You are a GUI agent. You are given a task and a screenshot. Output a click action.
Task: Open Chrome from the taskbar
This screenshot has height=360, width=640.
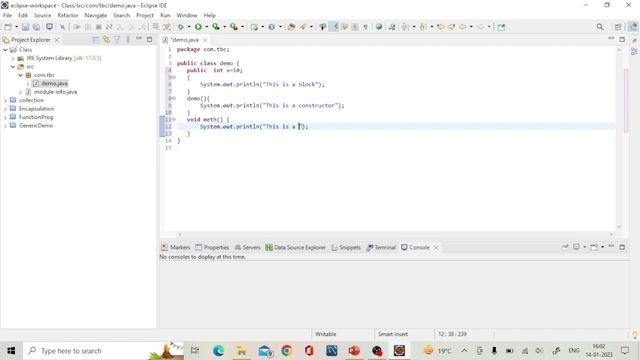287,351
